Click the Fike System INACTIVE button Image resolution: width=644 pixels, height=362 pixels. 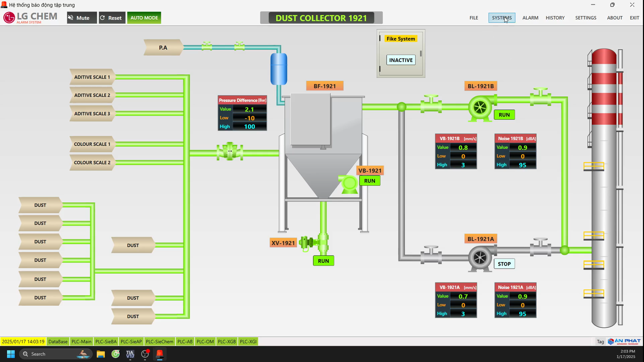(x=401, y=60)
